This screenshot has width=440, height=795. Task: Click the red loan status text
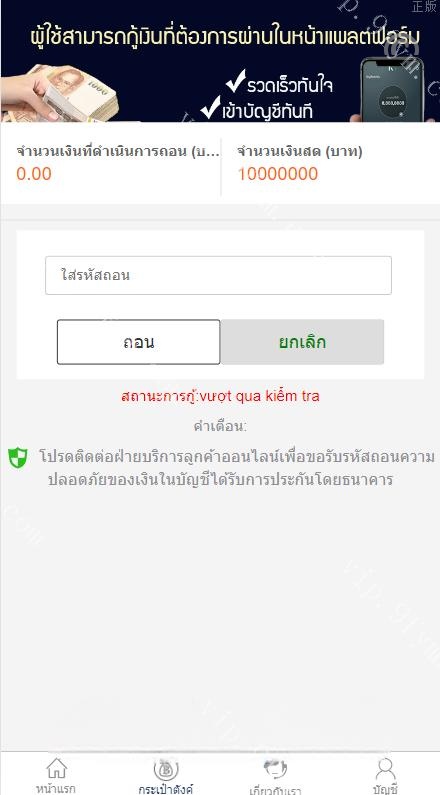[x=220, y=396]
